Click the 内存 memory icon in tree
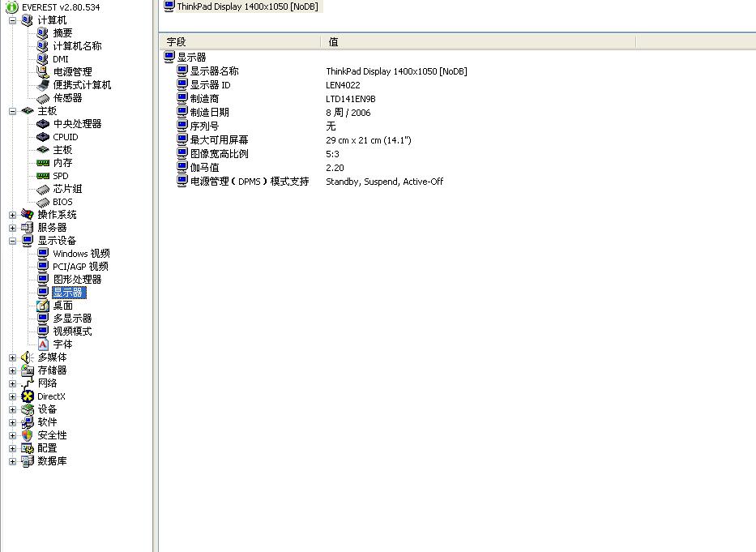The image size is (756, 552). (x=43, y=163)
